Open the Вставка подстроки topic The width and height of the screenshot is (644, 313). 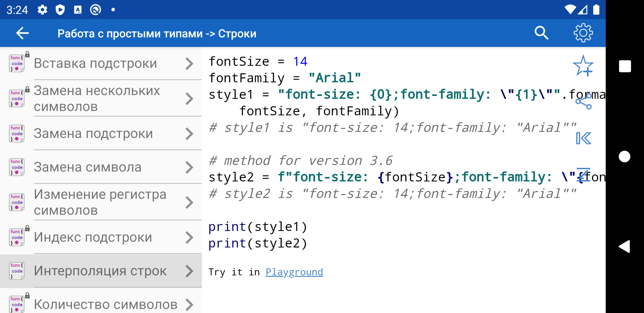click(x=101, y=63)
